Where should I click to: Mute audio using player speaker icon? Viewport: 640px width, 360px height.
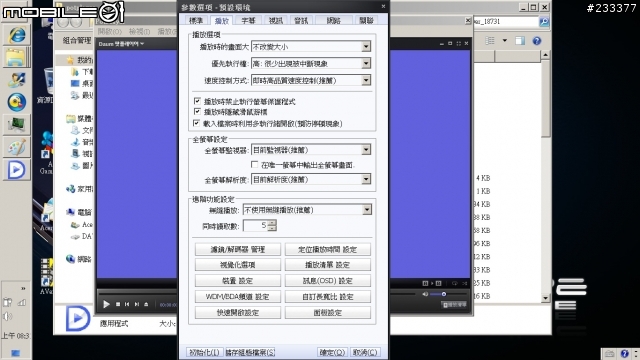pyautogui.click(x=425, y=294)
